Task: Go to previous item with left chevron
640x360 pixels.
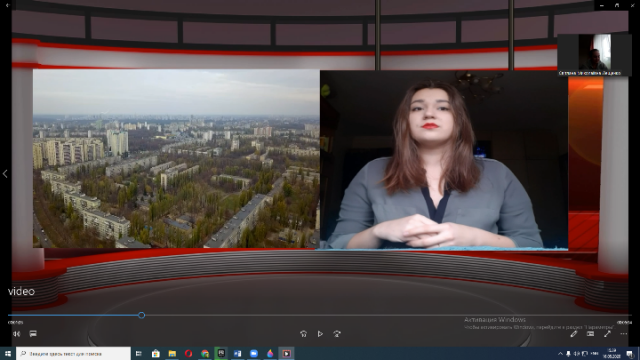Action: coord(5,174)
